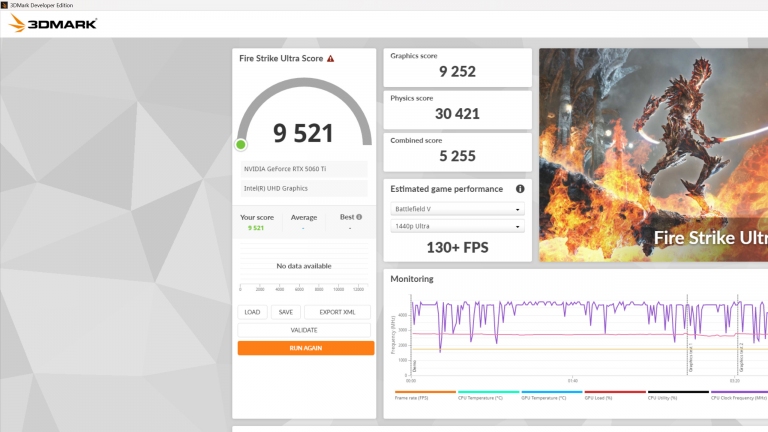The width and height of the screenshot is (768, 432).
Task: Open the Estimated game performance info icon
Action: click(520, 189)
